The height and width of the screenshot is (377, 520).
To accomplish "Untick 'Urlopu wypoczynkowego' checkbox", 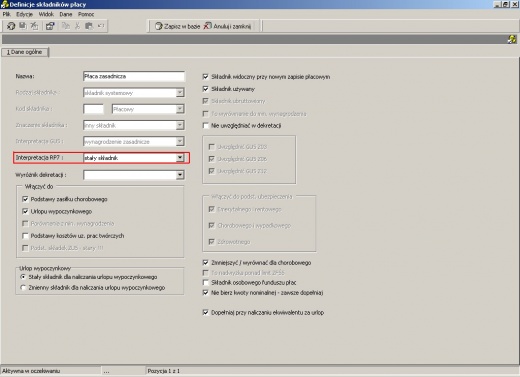I will (25, 211).
